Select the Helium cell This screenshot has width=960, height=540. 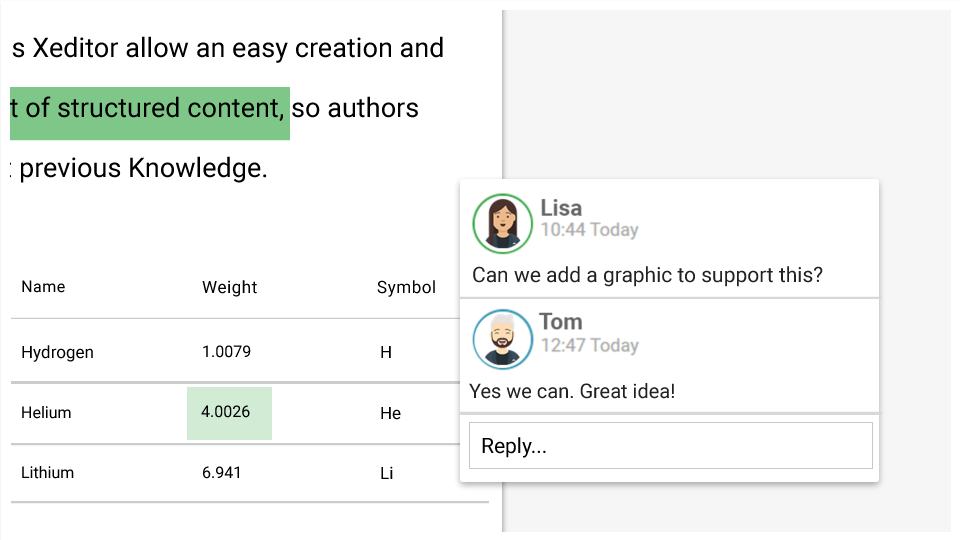point(46,413)
